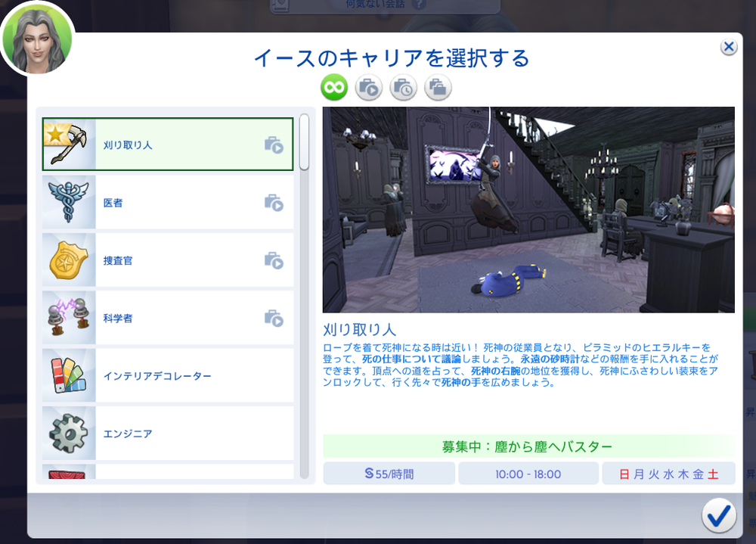Click the 10:00 - 18:00 work hours box
The width and height of the screenshot is (756, 544).
point(528,474)
